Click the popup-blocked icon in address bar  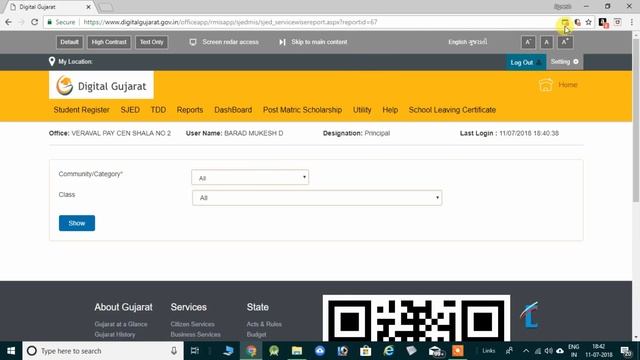click(565, 22)
